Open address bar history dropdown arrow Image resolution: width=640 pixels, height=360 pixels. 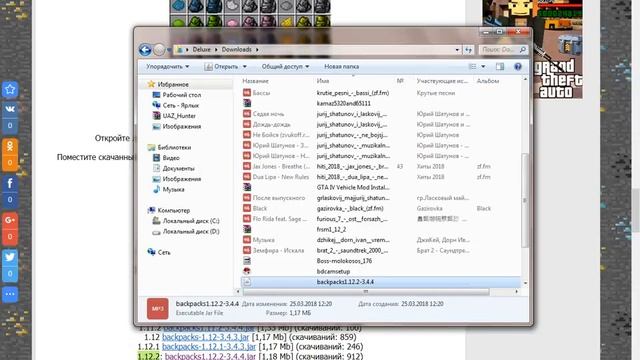(x=457, y=50)
